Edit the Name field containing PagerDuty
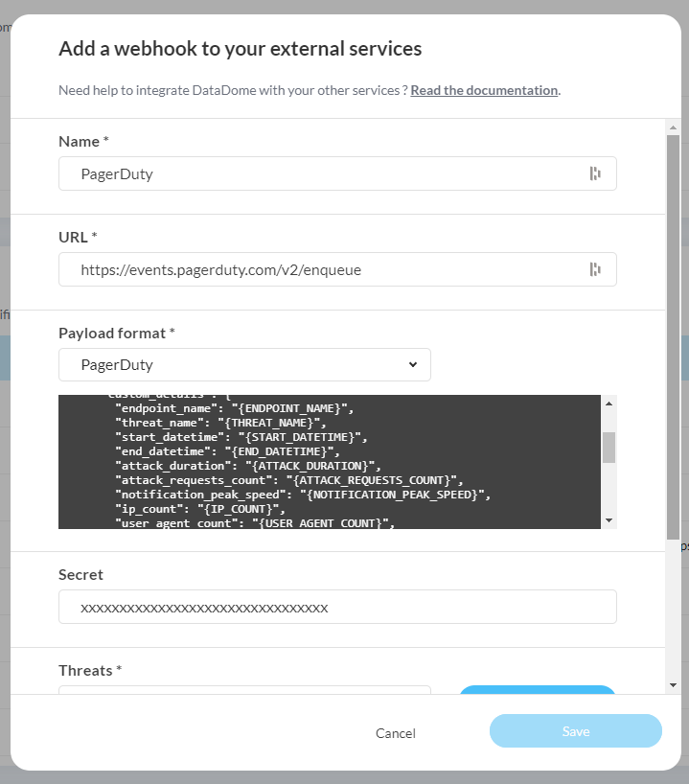Screen dimensions: 689x784 [337, 173]
